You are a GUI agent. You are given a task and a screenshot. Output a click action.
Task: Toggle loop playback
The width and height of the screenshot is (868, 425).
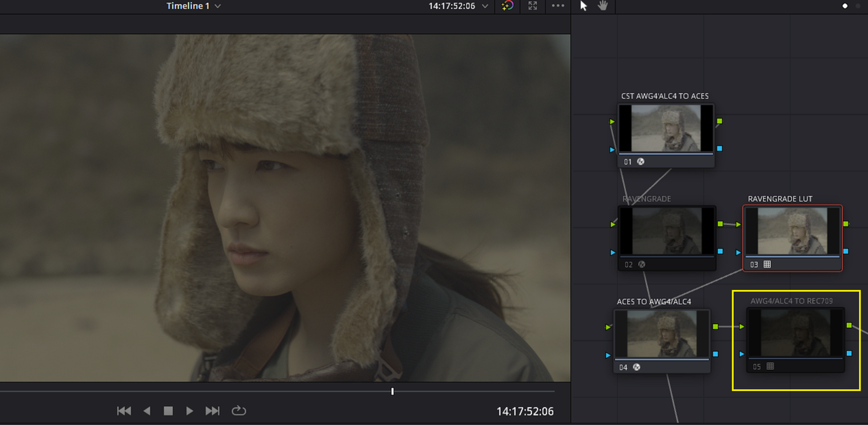click(239, 411)
